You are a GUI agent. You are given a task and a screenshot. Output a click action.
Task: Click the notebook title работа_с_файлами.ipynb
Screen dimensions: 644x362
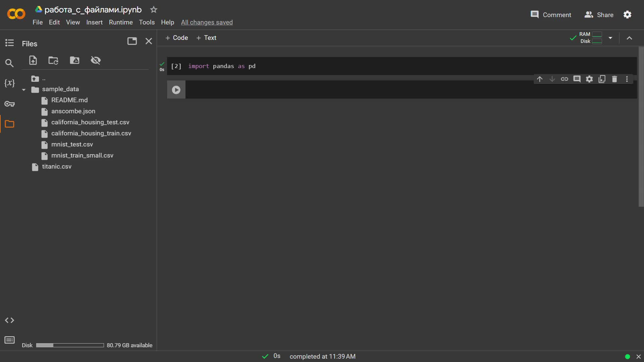point(93,10)
